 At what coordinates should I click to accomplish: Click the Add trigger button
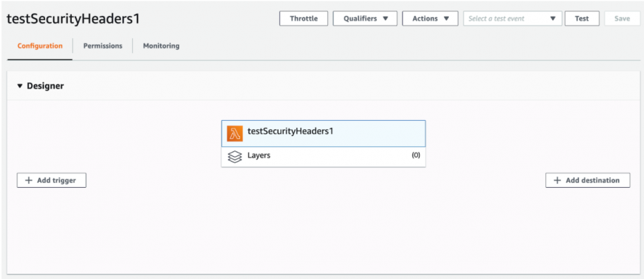pos(52,180)
